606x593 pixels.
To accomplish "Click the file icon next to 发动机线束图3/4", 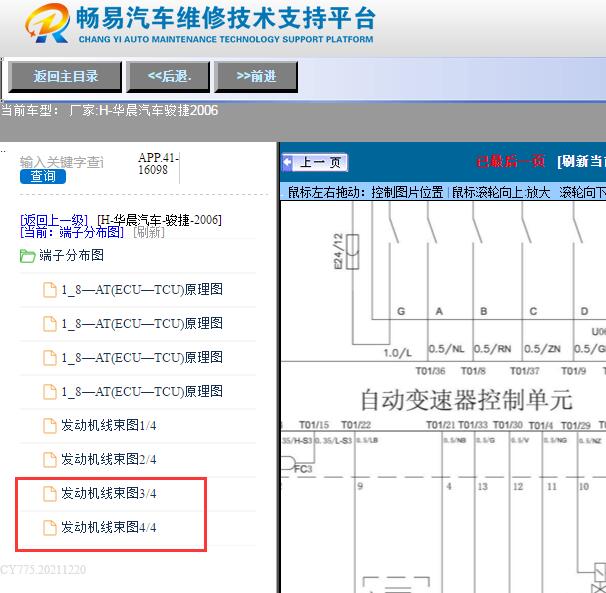I will [x=49, y=494].
